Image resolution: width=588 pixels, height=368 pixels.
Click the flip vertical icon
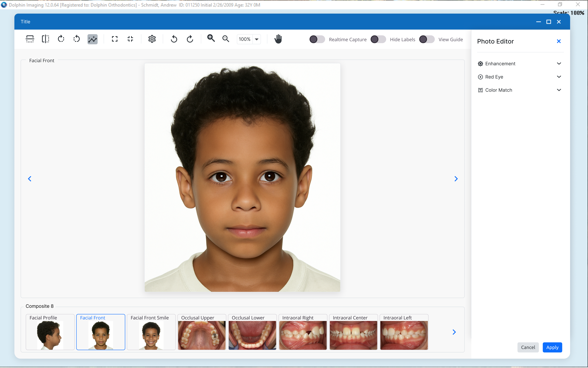tap(30, 39)
